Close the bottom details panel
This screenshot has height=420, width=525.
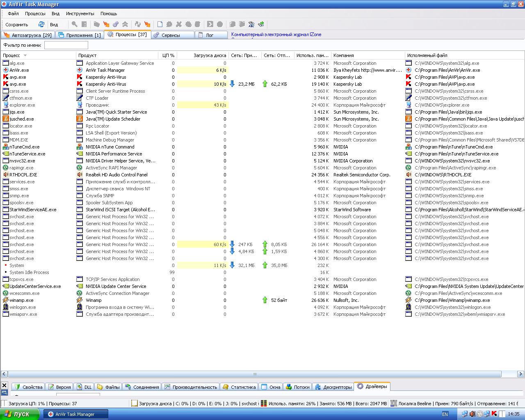click(x=4, y=386)
